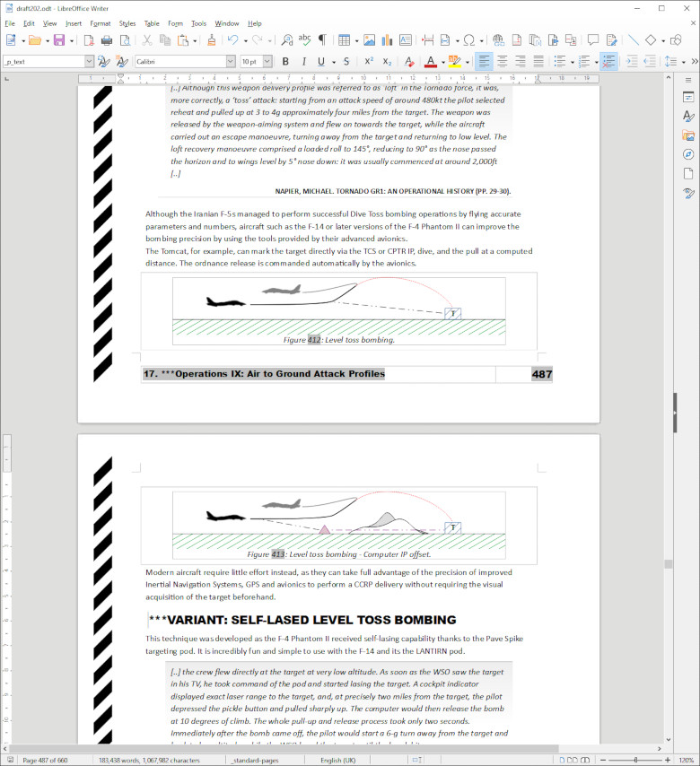Open the Table menu
Image resolution: width=700 pixels, height=766 pixels.
152,23
